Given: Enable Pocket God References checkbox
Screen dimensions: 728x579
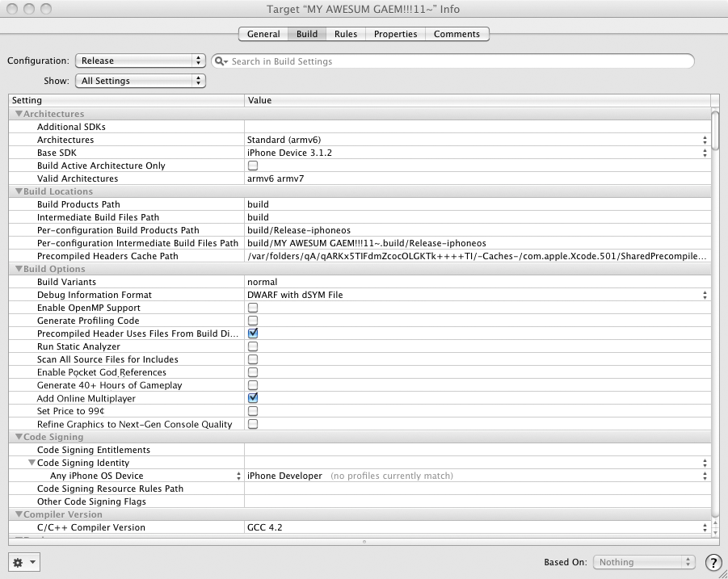Looking at the screenshot, I should click(x=253, y=372).
